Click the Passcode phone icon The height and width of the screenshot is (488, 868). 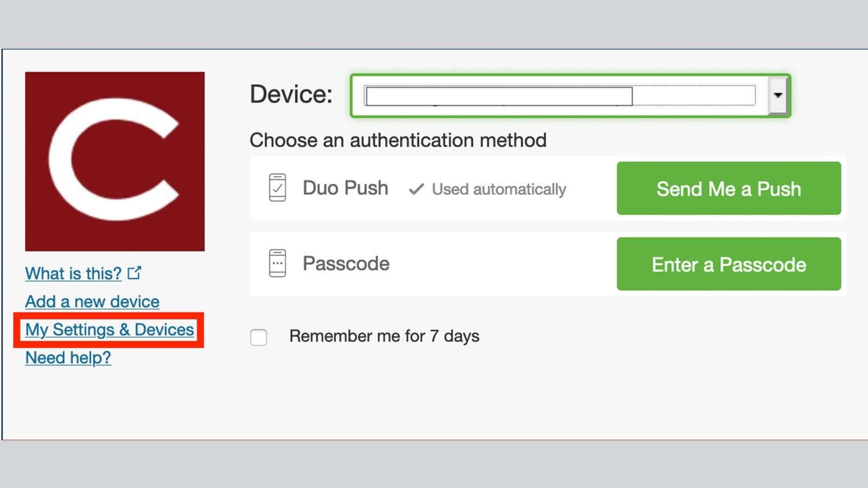click(x=278, y=264)
